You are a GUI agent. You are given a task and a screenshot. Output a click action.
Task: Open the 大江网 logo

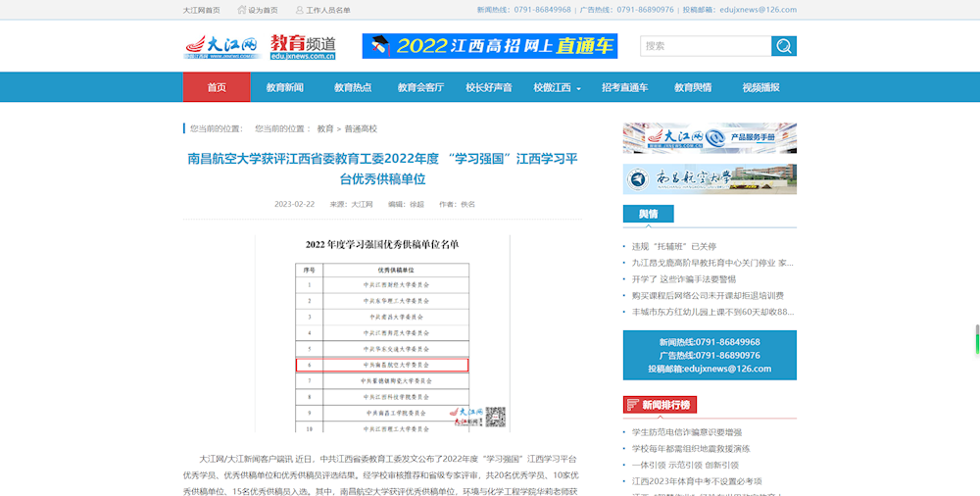point(220,46)
